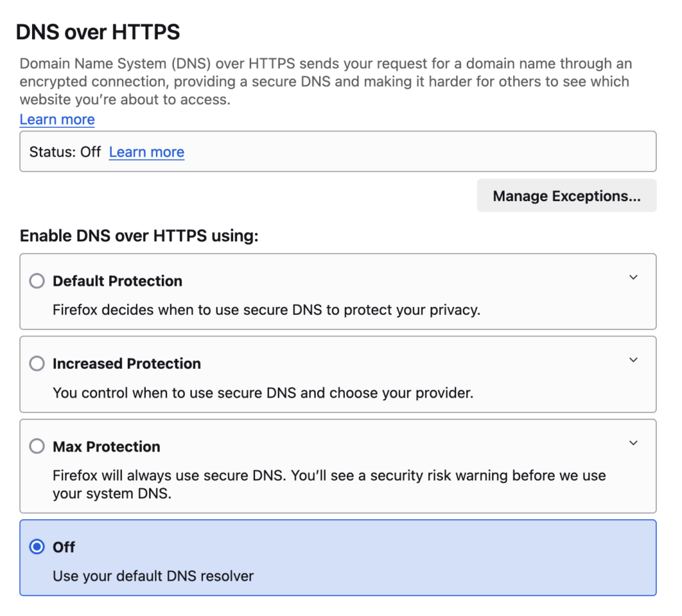Select the Increased Protection label

127,364
